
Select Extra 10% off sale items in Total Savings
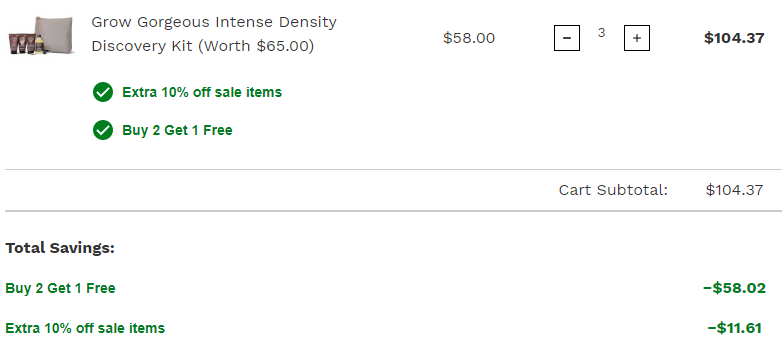pos(85,328)
